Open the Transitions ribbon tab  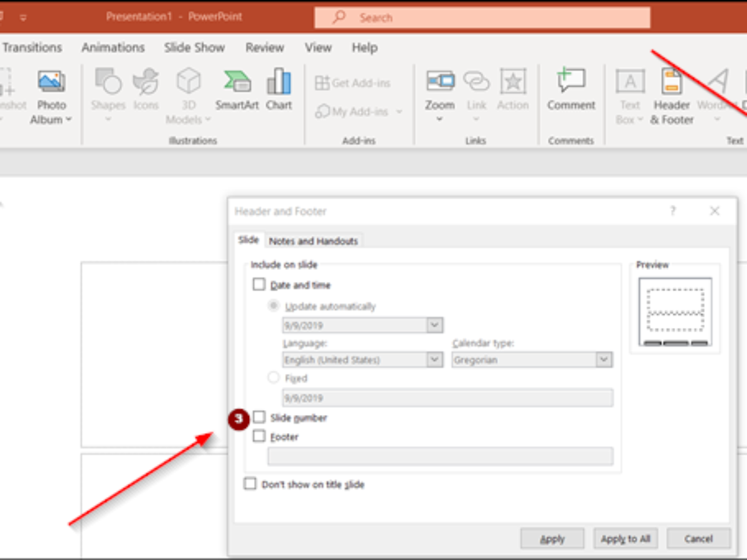(x=32, y=47)
